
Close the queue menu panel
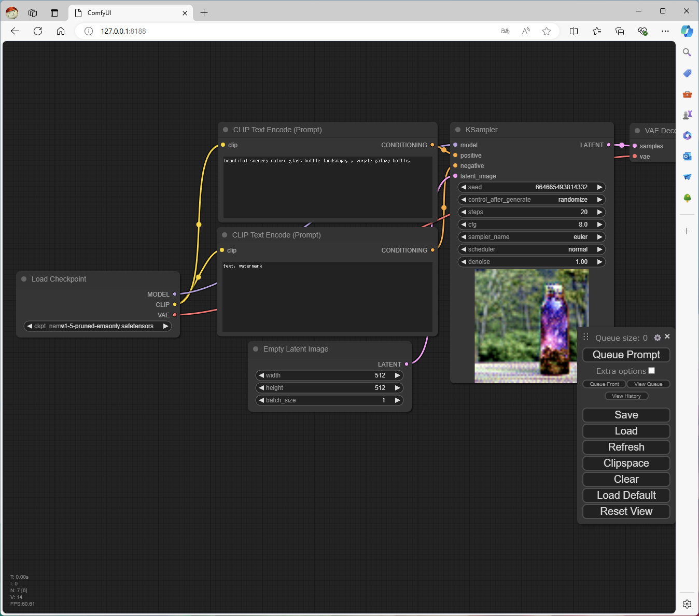667,337
